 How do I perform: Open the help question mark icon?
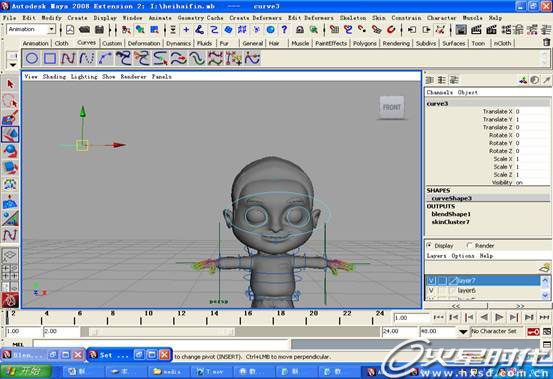click(x=284, y=30)
